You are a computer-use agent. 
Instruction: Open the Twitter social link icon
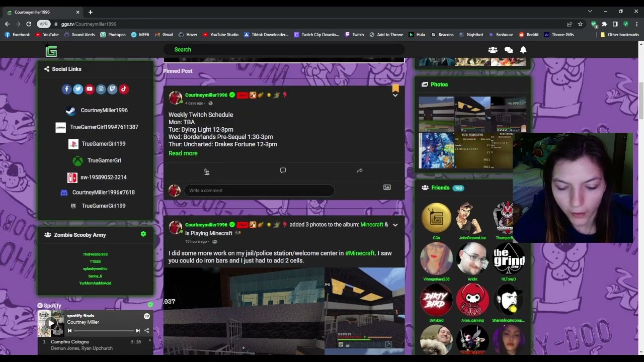tap(78, 89)
